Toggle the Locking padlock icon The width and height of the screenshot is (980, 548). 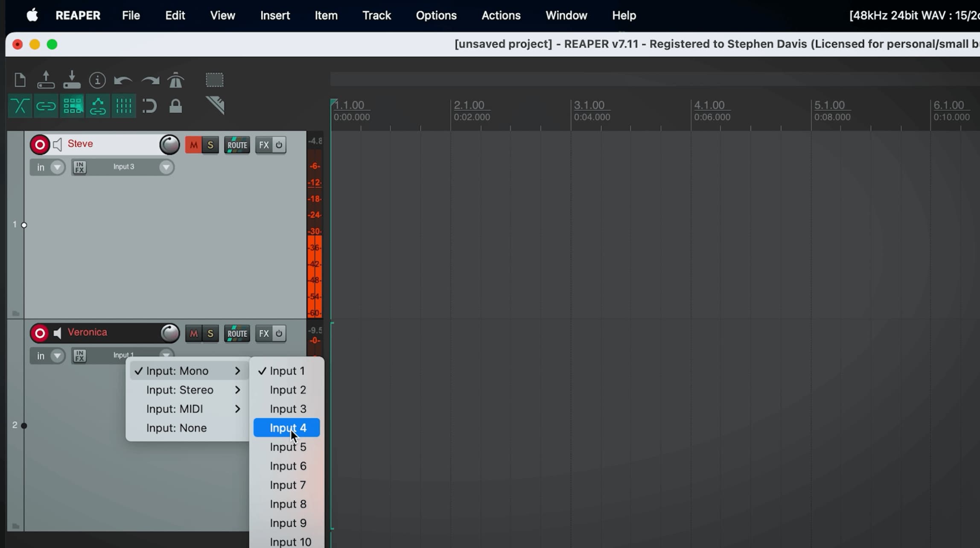click(x=175, y=106)
